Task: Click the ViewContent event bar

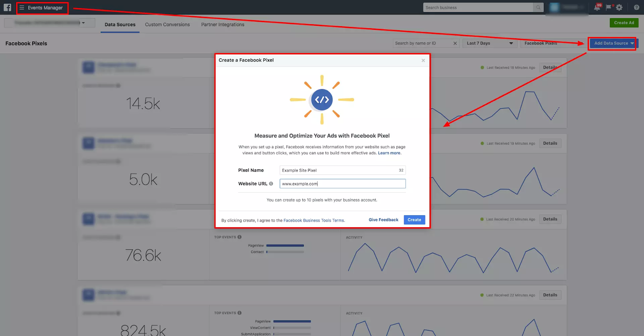Action: point(292,328)
